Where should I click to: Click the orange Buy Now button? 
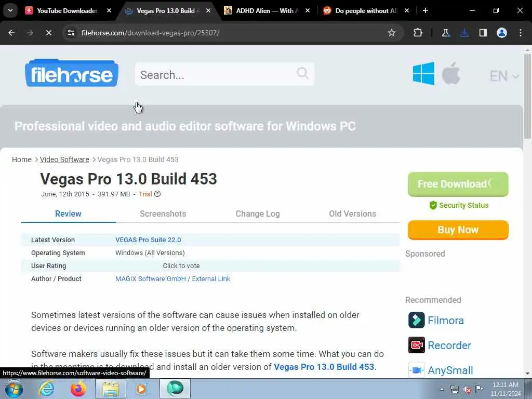458,230
